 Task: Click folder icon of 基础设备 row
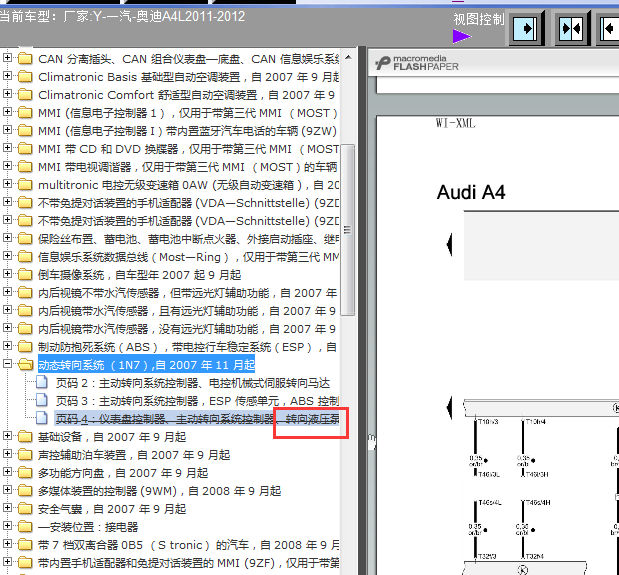tap(25, 436)
